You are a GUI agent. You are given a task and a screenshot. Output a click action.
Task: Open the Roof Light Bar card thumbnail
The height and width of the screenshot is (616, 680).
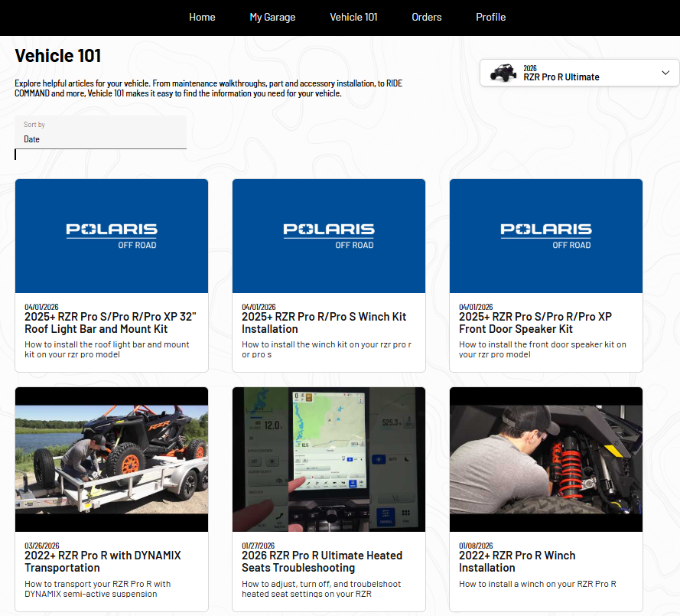(x=112, y=236)
